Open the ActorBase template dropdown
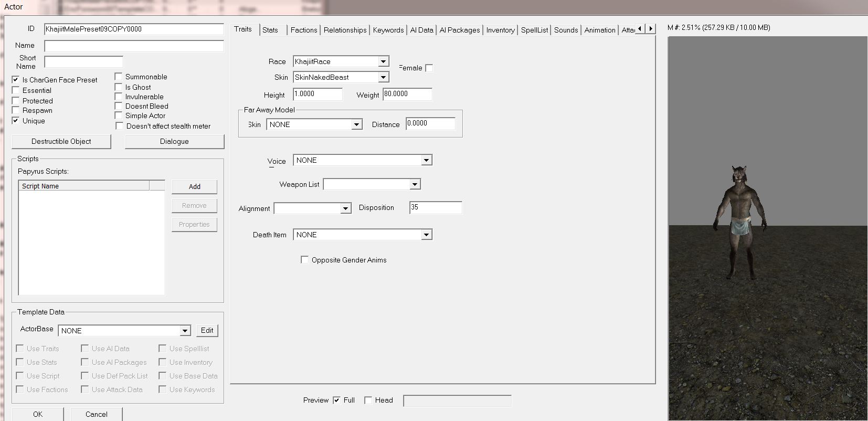The width and height of the screenshot is (868, 421). click(185, 331)
